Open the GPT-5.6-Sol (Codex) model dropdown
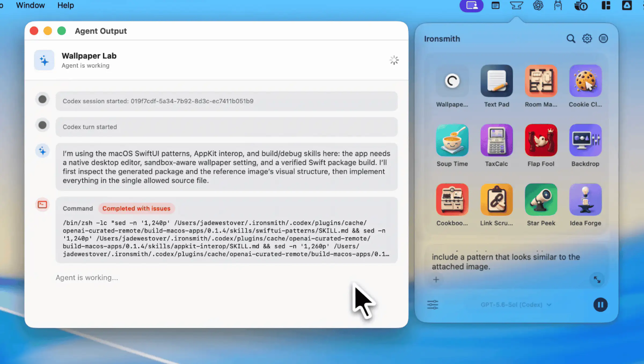Screen dimensions: 644x364 coord(516,305)
